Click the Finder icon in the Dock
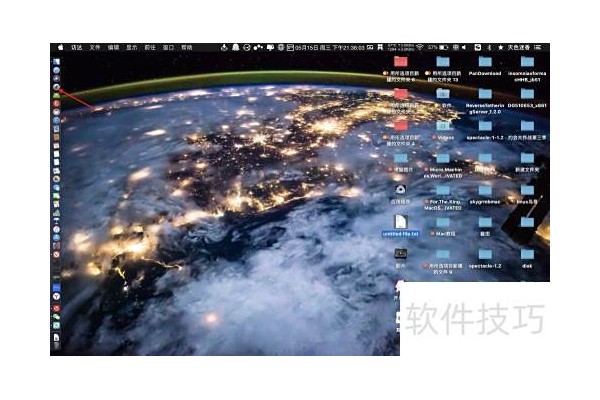The height and width of the screenshot is (400, 600). (56, 62)
